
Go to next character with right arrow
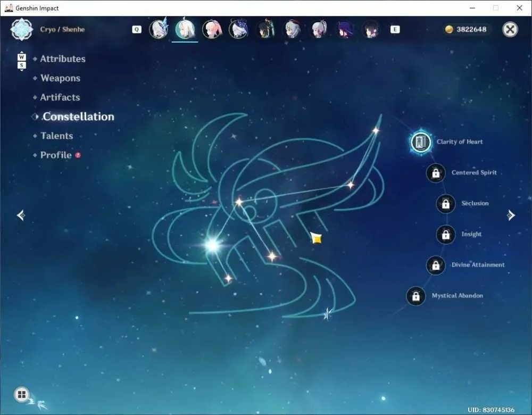click(x=511, y=215)
